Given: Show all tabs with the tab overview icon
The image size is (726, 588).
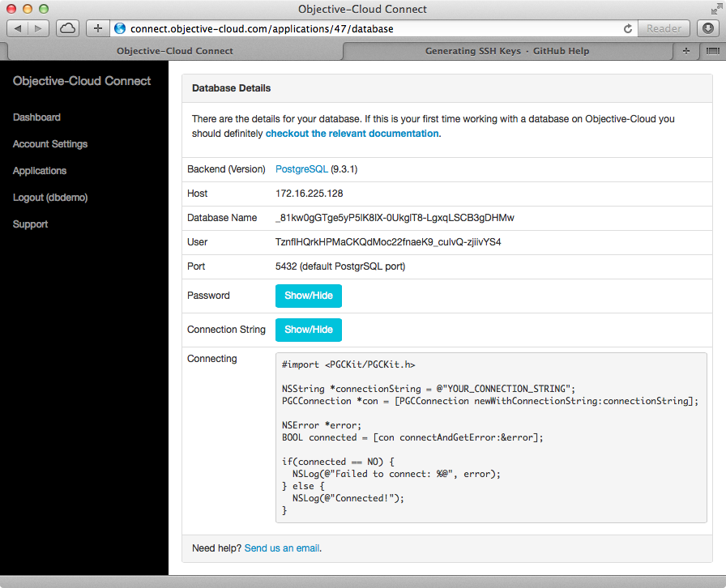Looking at the screenshot, I should (712, 51).
